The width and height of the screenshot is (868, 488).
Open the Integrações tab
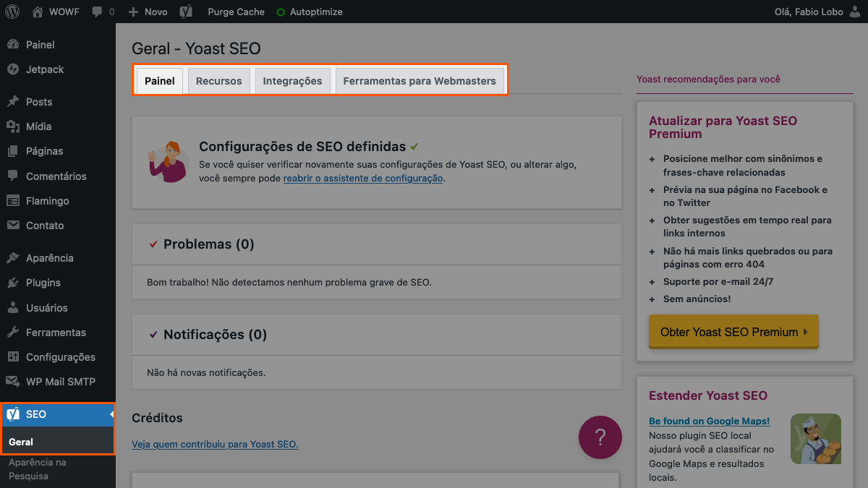click(293, 81)
